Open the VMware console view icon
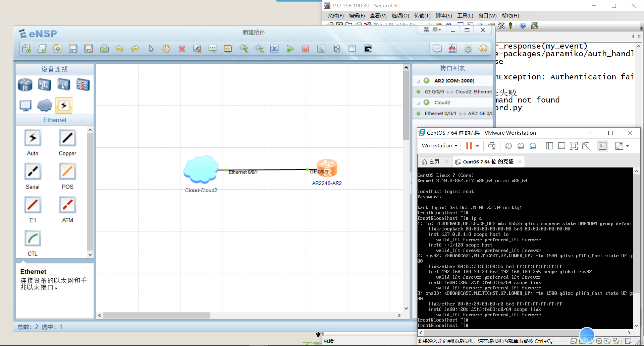 click(602, 146)
